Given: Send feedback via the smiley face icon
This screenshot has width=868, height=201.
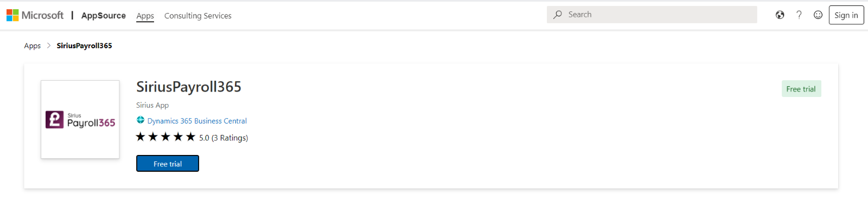Looking at the screenshot, I should pos(818,15).
